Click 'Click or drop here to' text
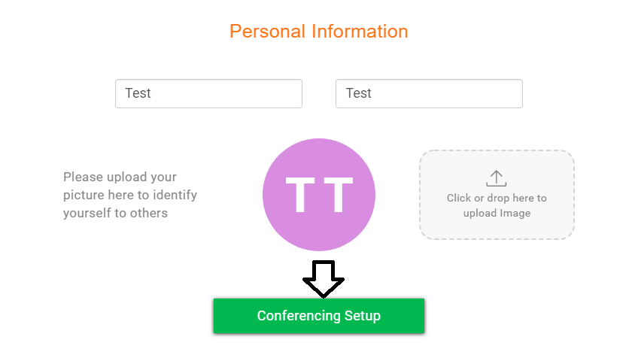The height and width of the screenshot is (364, 635). 497,199
